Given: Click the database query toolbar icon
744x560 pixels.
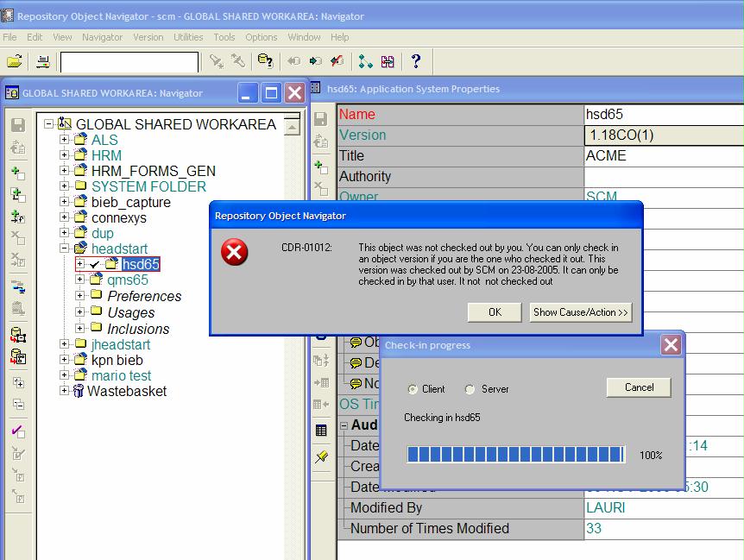Looking at the screenshot, I should pyautogui.click(x=265, y=61).
